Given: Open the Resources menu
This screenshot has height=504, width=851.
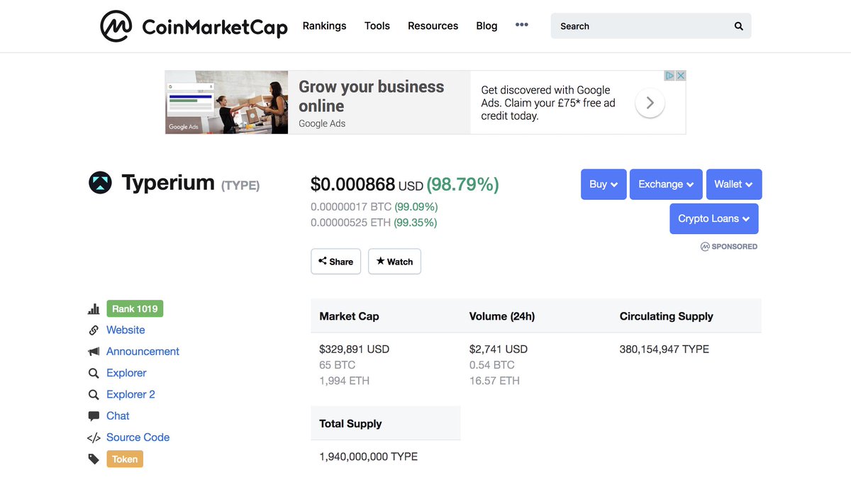Looking at the screenshot, I should (433, 26).
